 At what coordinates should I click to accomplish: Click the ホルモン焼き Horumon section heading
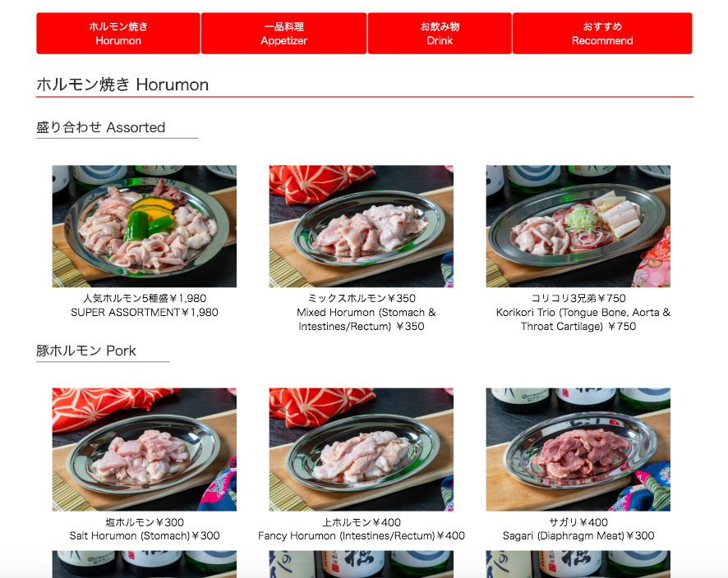click(122, 85)
